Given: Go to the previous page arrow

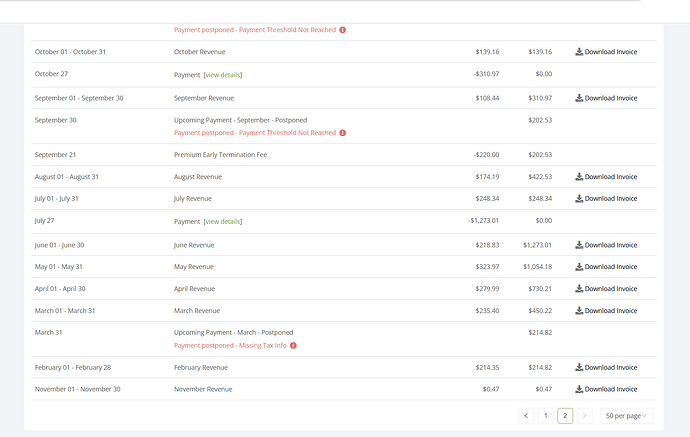Looking at the screenshot, I should (526, 415).
